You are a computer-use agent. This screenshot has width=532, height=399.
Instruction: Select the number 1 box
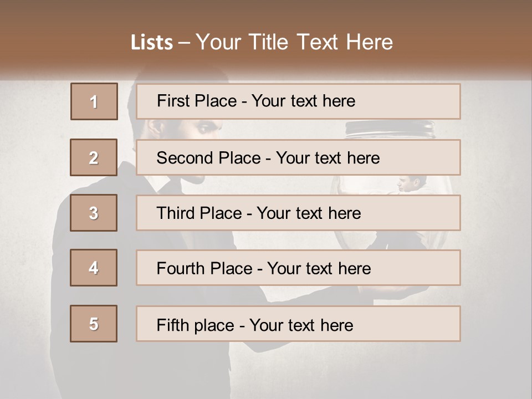(94, 101)
